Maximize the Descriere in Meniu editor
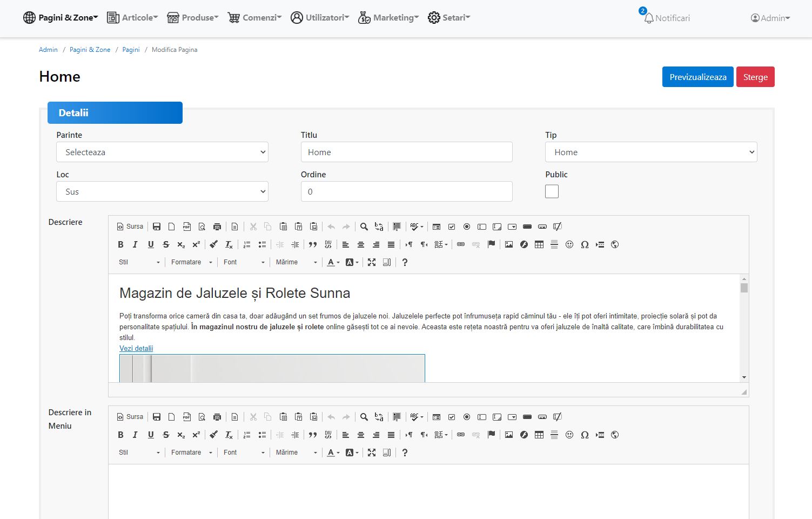Viewport: 812px width, 519px height. [x=372, y=453]
